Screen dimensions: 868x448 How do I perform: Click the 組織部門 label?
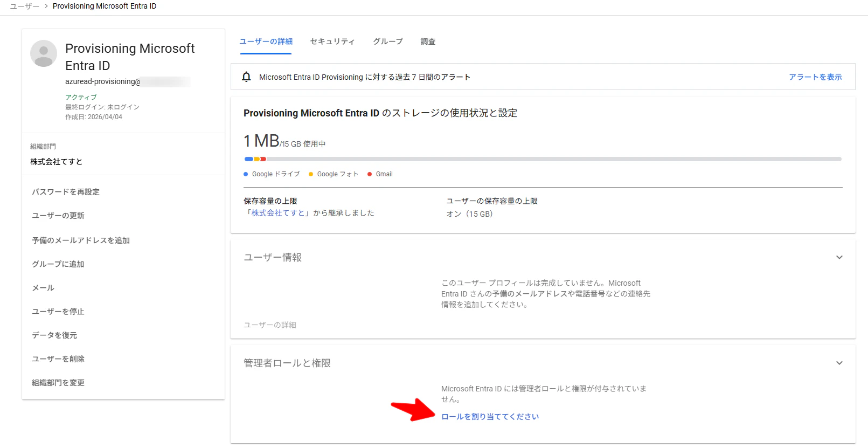pos(43,147)
